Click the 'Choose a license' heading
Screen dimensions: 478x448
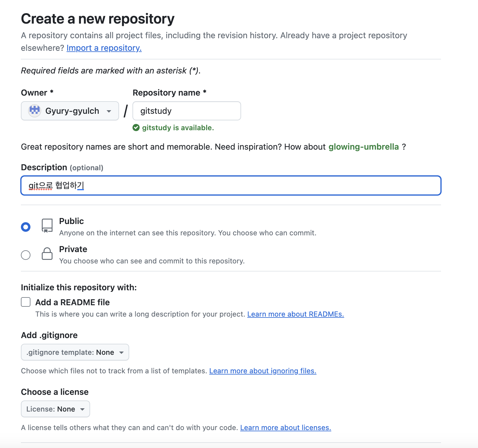pyautogui.click(x=55, y=392)
